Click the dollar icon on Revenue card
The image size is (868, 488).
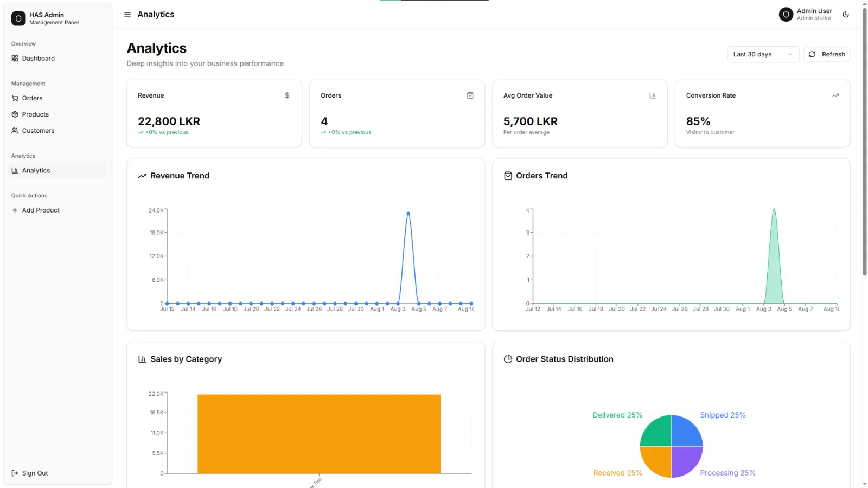pos(287,95)
